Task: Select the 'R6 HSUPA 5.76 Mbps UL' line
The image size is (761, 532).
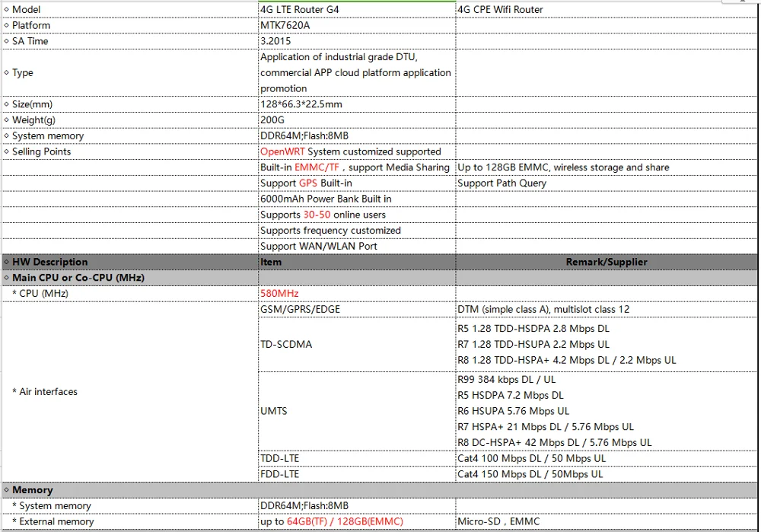Action: (513, 411)
